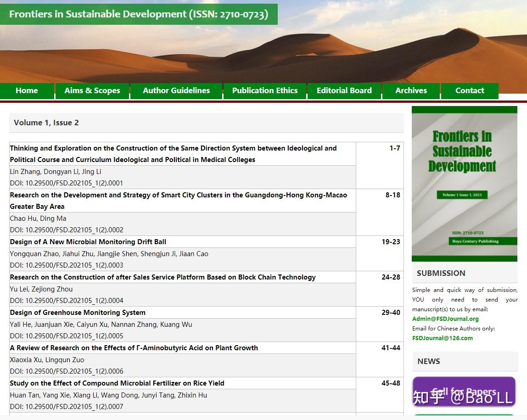
Task: Open 'Design of Greenhouse Monitoring System'
Action: tap(78, 312)
